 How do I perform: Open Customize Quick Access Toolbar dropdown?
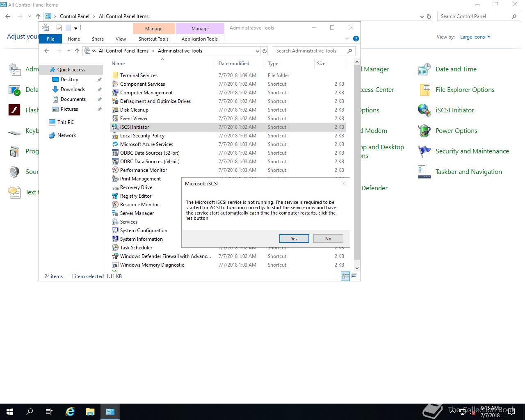76,28
